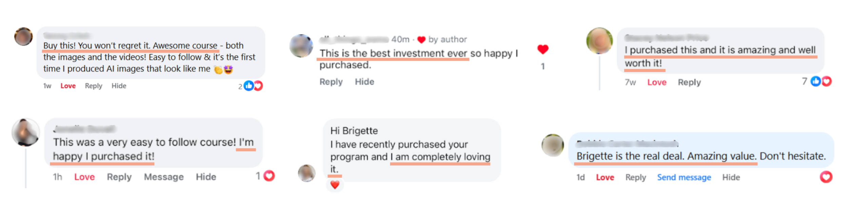Hide the best investment ever comment

pyautogui.click(x=364, y=82)
